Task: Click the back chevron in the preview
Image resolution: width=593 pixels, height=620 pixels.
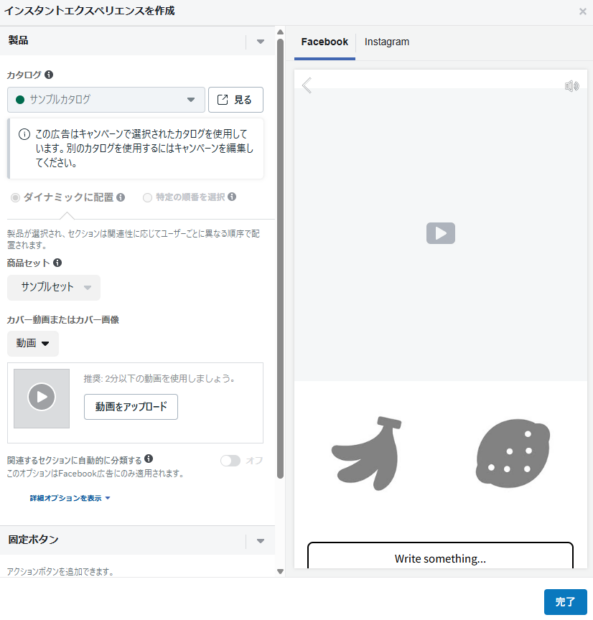Action: [x=307, y=85]
